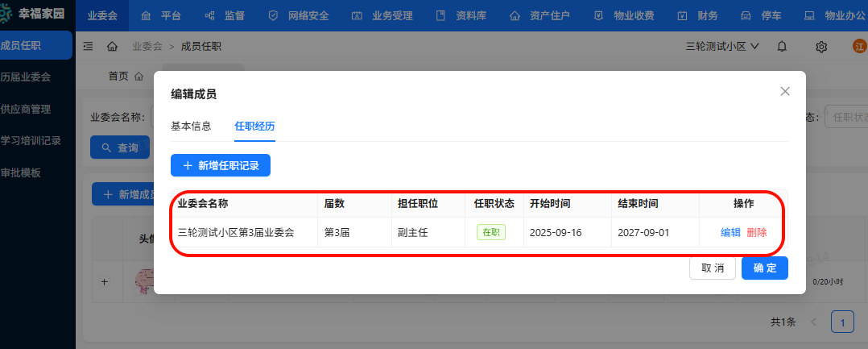Open the settings gear icon
868x349 pixels.
pyautogui.click(x=821, y=47)
